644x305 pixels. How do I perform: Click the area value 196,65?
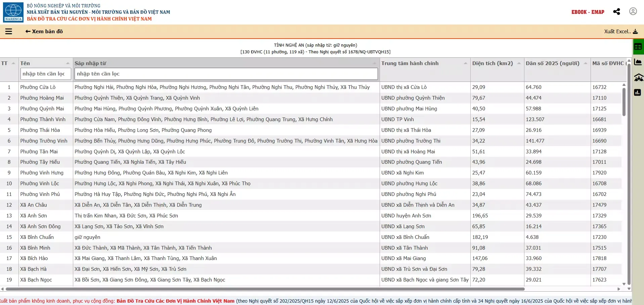pyautogui.click(x=480, y=216)
